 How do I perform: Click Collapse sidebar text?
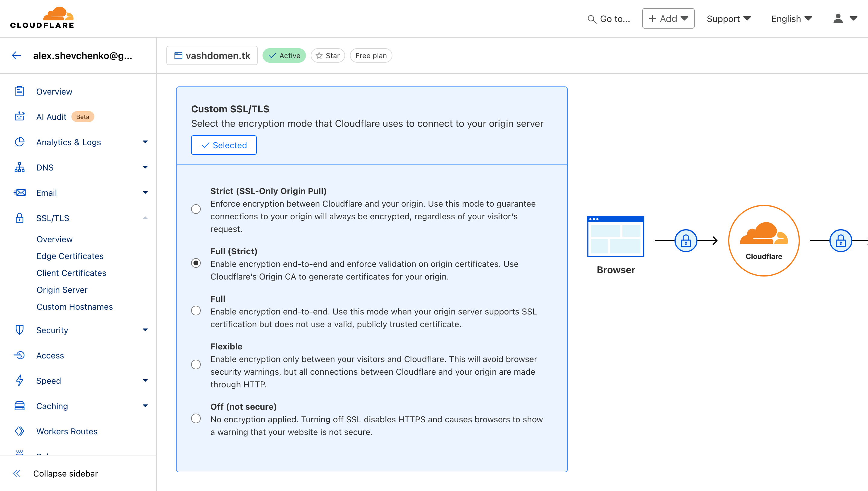click(x=65, y=473)
